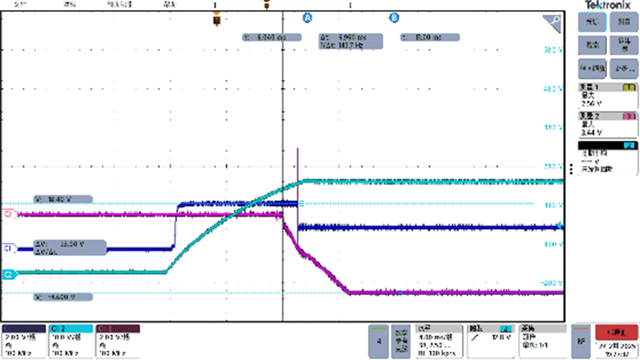640x360 pixels.
Task: Click the delta-time cursor readout showing 6.960 ms
Action: (351, 41)
